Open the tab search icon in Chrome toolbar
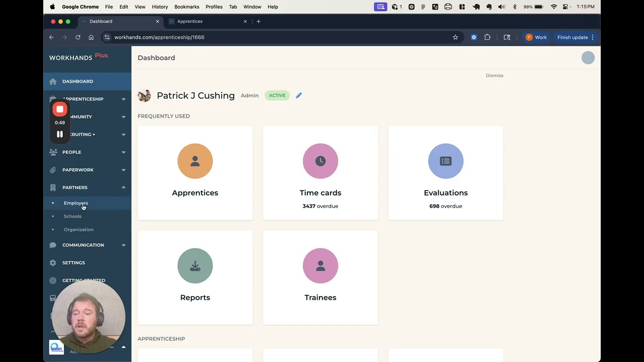 tap(507, 37)
